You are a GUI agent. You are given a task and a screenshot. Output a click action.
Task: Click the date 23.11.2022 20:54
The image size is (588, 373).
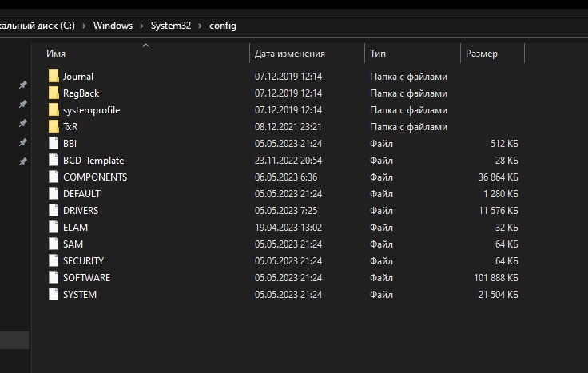[288, 161]
